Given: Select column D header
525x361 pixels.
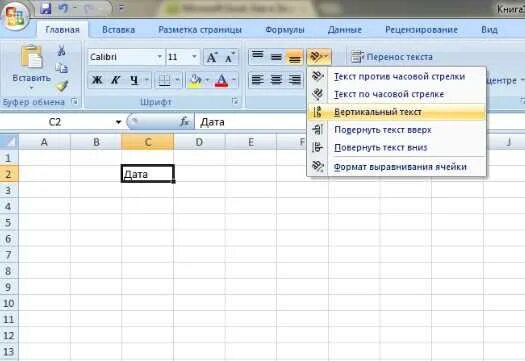Looking at the screenshot, I should (x=199, y=142).
